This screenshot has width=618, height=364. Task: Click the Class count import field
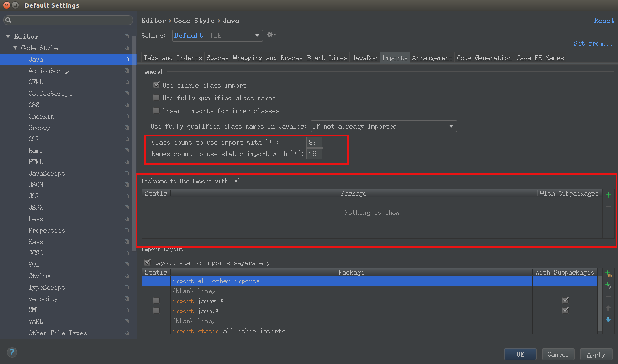pyautogui.click(x=315, y=142)
